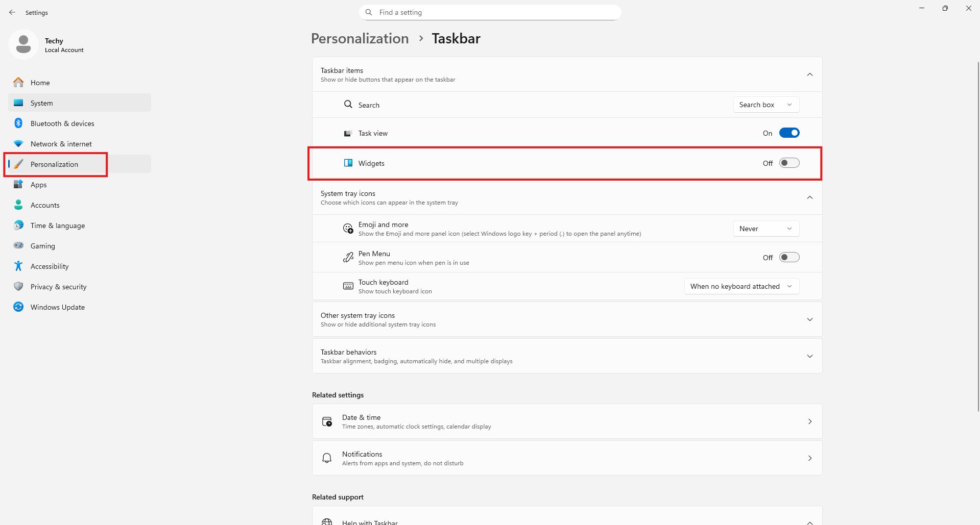Open Date & time related settings
The image size is (980, 525).
pyautogui.click(x=567, y=421)
